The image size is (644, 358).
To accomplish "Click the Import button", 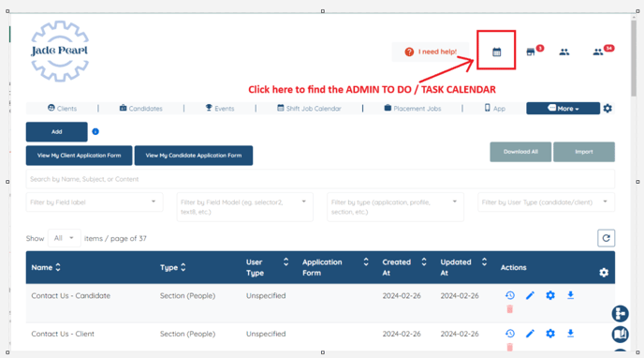I will 584,152.
